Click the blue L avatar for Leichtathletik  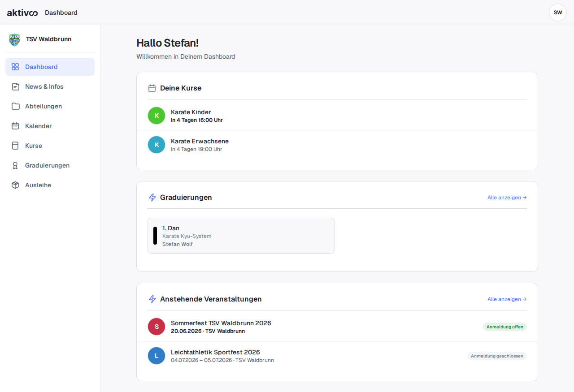click(x=157, y=356)
